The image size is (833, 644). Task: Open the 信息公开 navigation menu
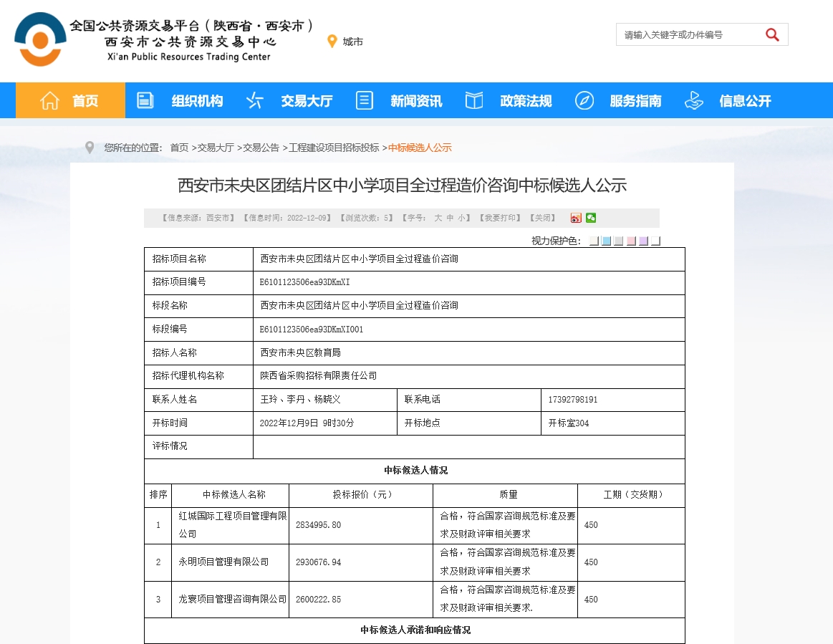click(746, 101)
